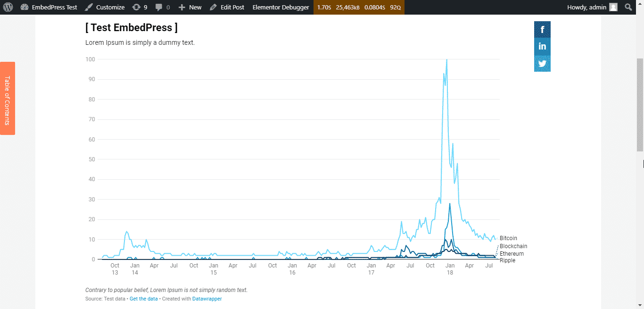
Task: Click the Bitcoin series label
Action: click(x=508, y=238)
